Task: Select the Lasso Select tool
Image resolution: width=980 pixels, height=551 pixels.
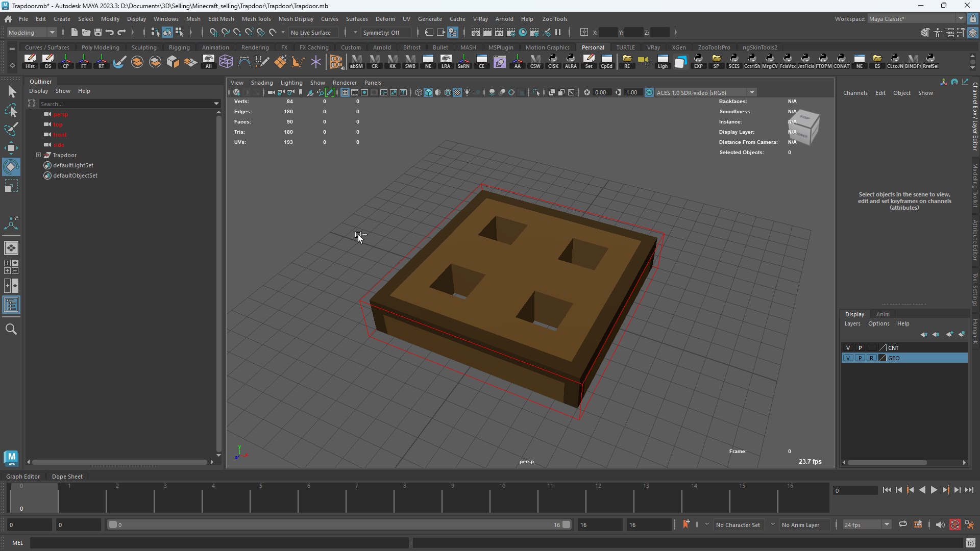Action: pos(11,110)
